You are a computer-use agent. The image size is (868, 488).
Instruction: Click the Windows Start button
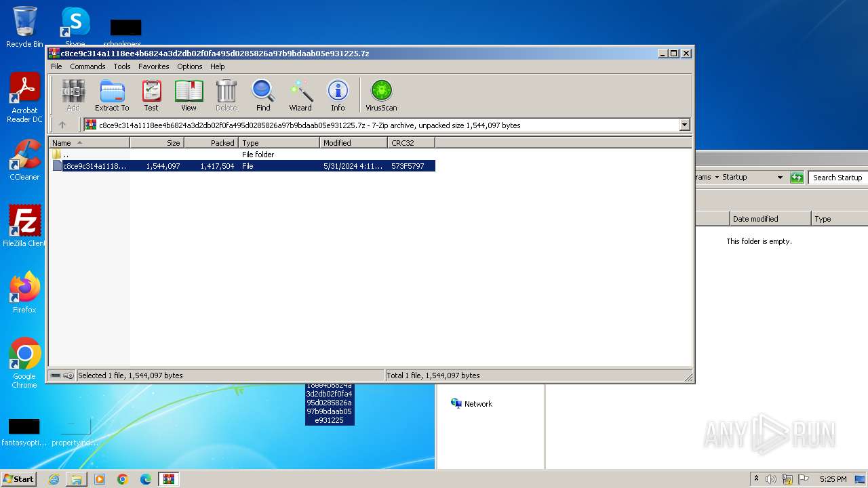pyautogui.click(x=18, y=479)
